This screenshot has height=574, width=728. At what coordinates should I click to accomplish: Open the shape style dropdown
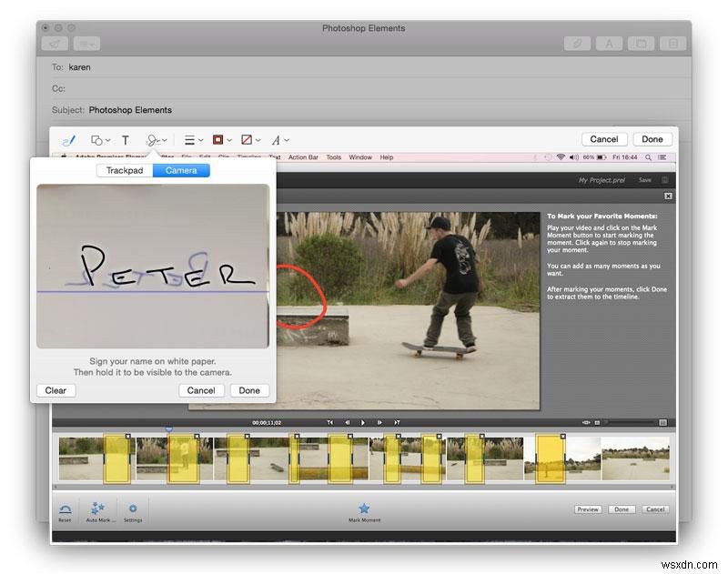(188, 139)
